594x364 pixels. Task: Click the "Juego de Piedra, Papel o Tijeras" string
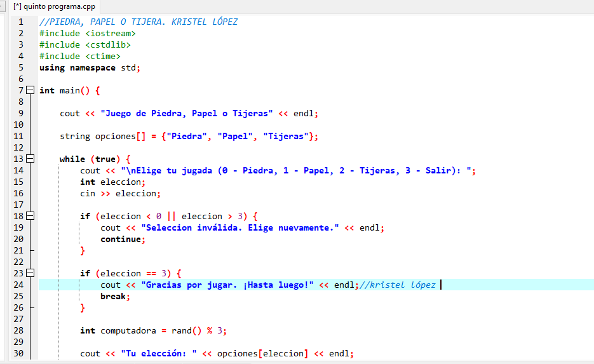[186, 113]
